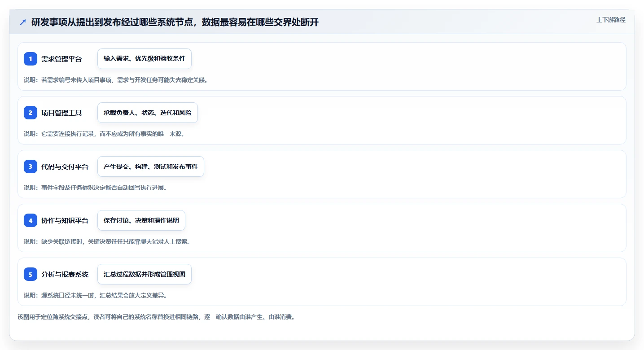Image resolution: width=644 pixels, height=350 pixels.
Task: Click the 产生提交、构建、测试和发布事件 chip
Action: coord(151,166)
